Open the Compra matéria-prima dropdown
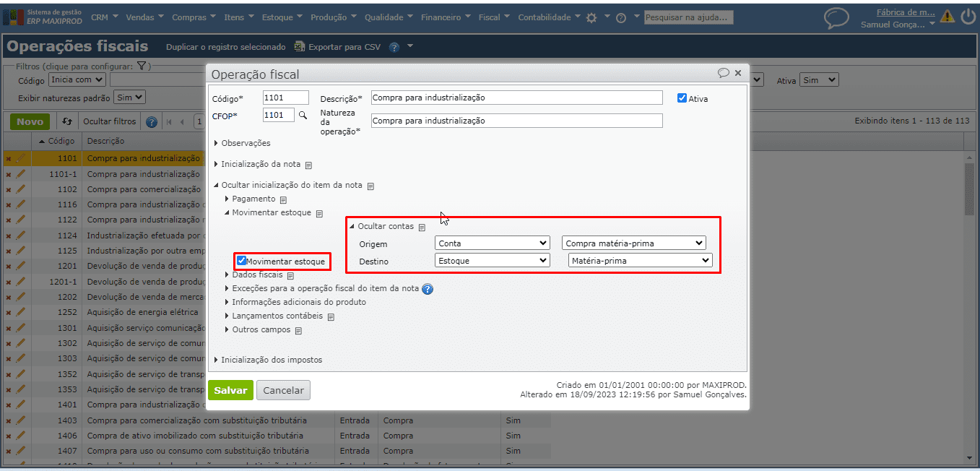This screenshot has height=471, width=980. [x=633, y=243]
